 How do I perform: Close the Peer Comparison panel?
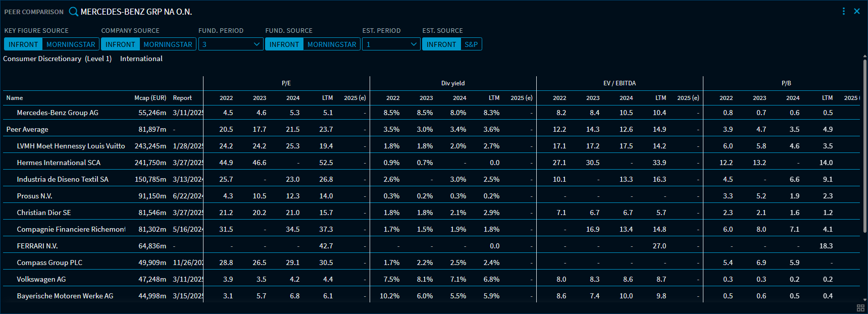(857, 11)
